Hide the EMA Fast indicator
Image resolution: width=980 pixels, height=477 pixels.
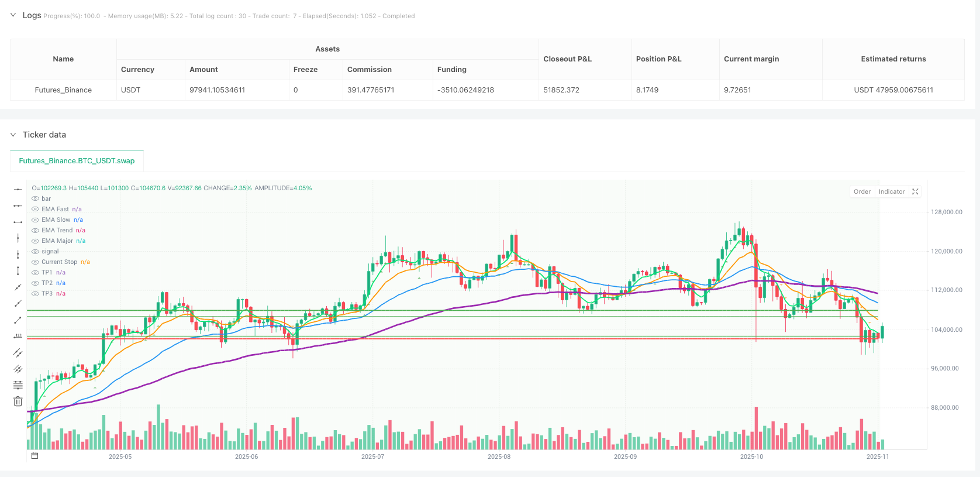click(36, 210)
